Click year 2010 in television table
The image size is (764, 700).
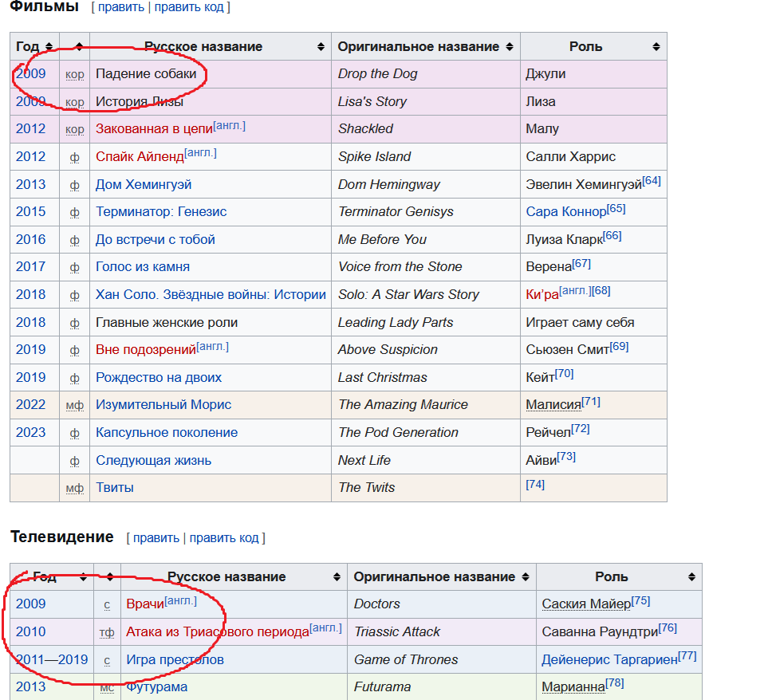click(x=30, y=631)
